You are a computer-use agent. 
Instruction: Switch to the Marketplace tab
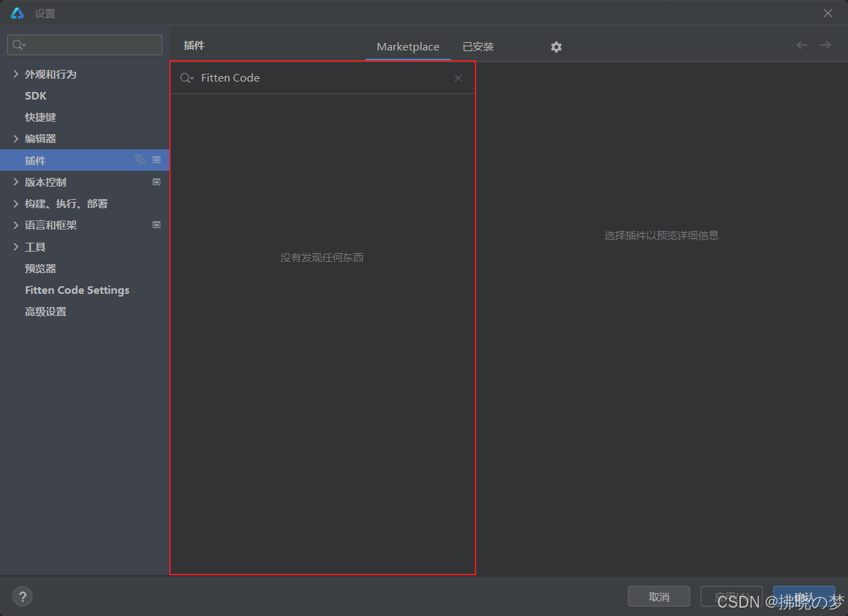[408, 47]
